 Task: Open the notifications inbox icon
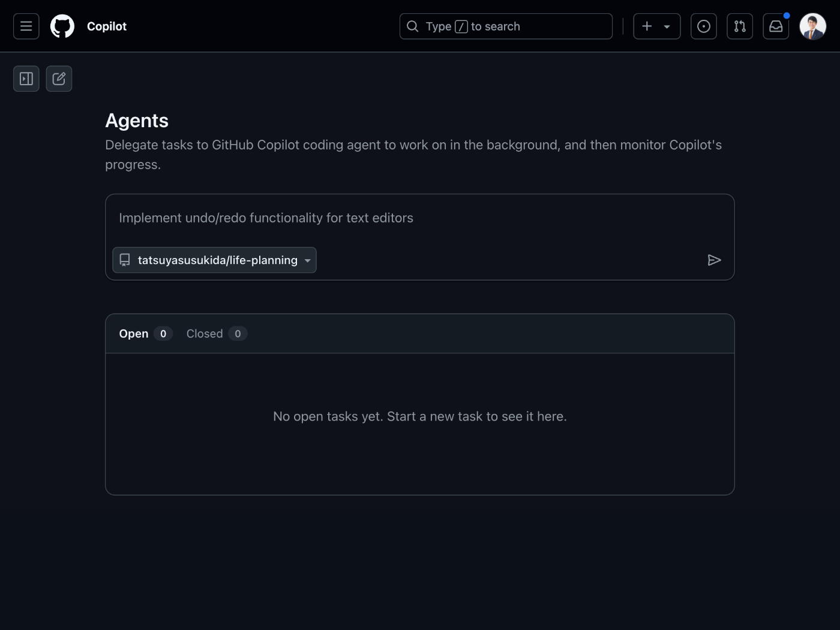[776, 26]
